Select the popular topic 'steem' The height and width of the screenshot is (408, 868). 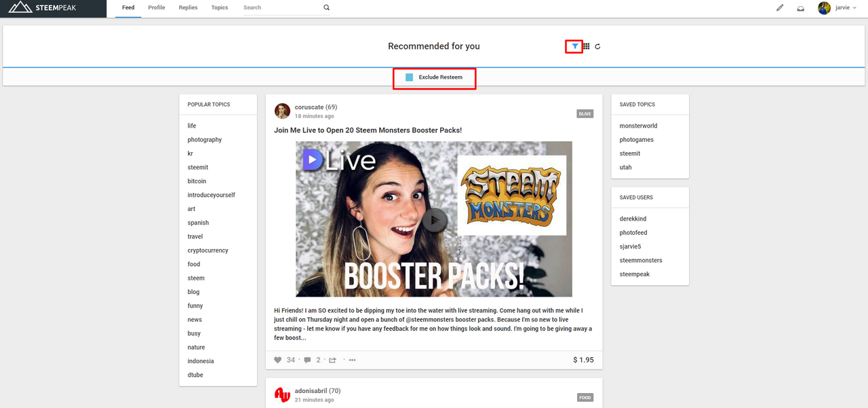(196, 278)
